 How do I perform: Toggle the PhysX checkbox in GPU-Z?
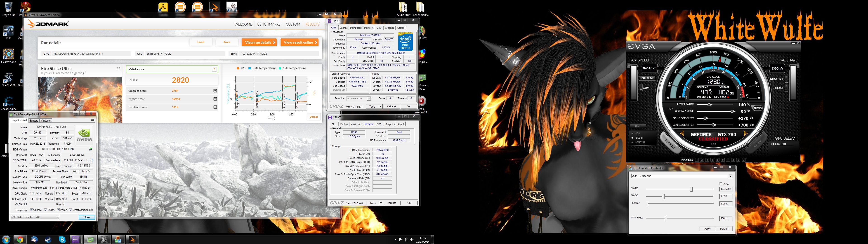[x=58, y=210]
